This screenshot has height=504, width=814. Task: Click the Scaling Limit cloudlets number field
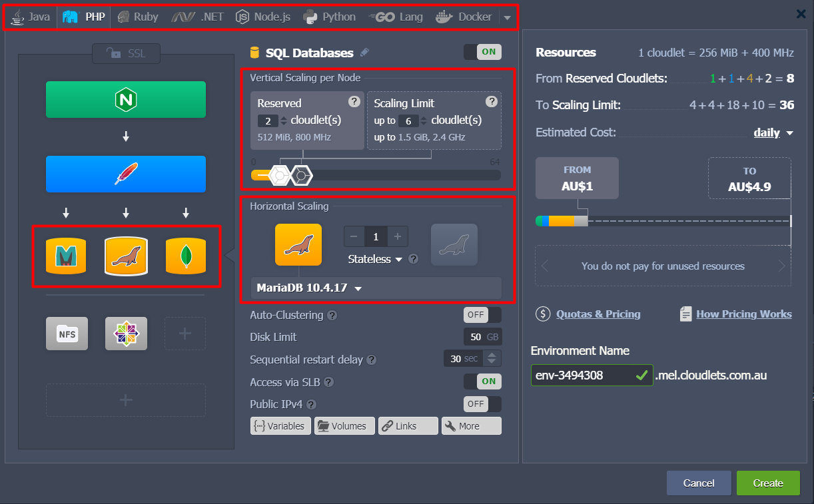[408, 121]
